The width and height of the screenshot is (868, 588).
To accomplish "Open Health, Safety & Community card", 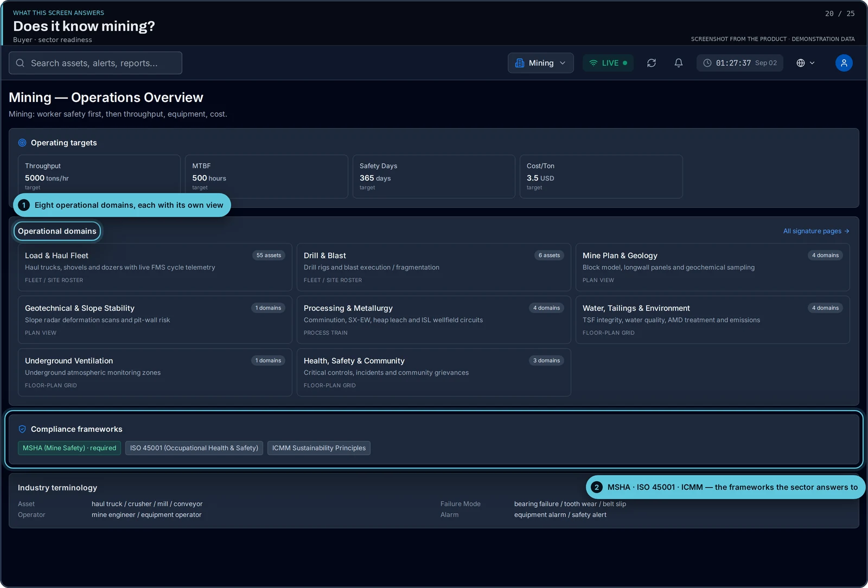I will (x=434, y=372).
